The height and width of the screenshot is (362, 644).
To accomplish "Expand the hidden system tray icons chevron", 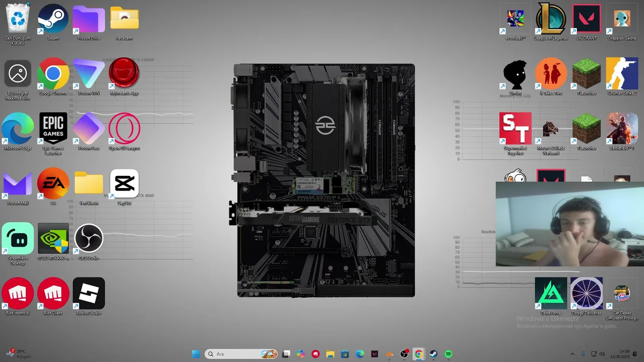I will (x=572, y=354).
